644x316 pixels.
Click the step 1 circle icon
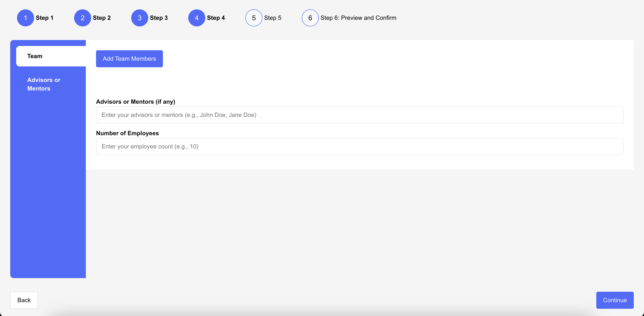coord(25,18)
